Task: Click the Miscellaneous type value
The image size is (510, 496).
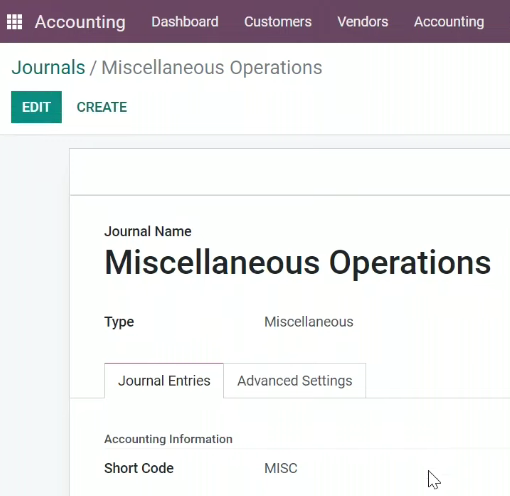Action: pyautogui.click(x=309, y=322)
